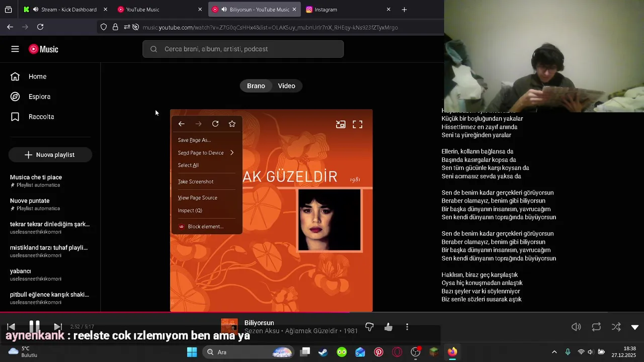Click the shield tracking protection icon
644x362 pixels.
pyautogui.click(x=104, y=27)
